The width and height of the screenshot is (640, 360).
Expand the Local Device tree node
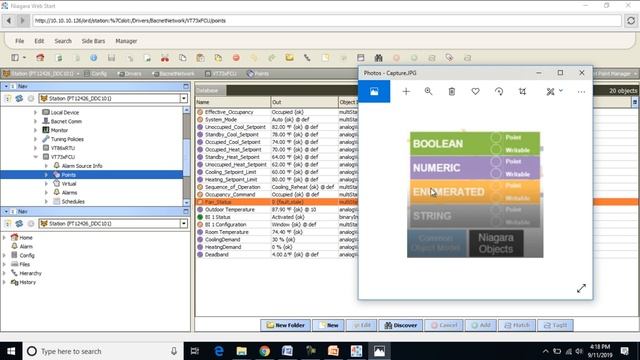point(36,112)
